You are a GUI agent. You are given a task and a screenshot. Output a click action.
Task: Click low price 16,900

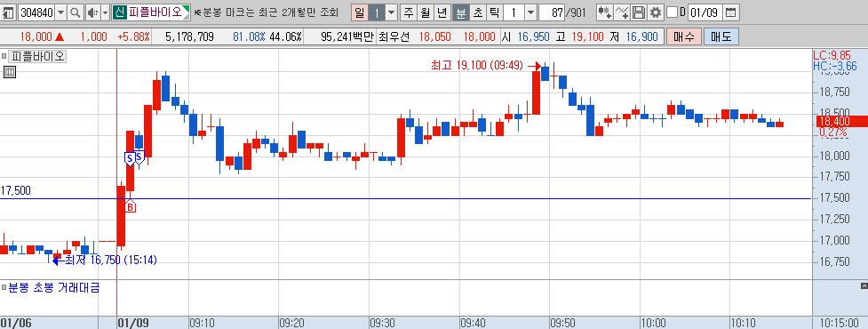[x=642, y=37]
